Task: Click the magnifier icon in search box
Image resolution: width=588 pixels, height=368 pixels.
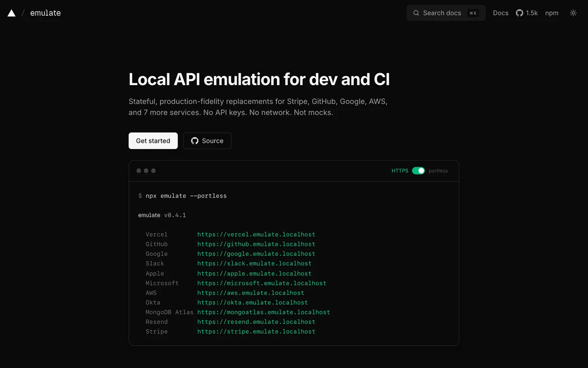Action: [x=416, y=13]
